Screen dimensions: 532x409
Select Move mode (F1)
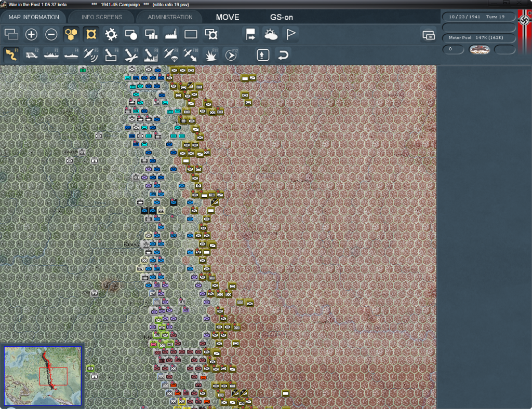[x=11, y=54]
